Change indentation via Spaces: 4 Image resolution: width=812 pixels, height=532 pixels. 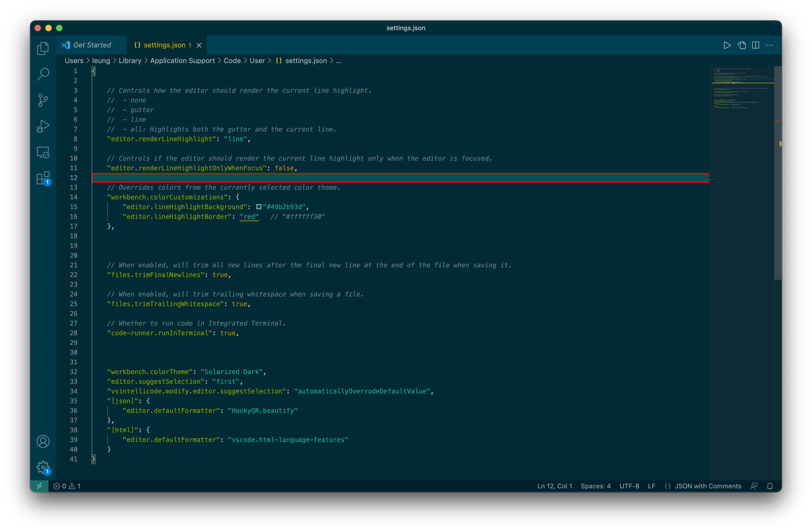coord(596,486)
